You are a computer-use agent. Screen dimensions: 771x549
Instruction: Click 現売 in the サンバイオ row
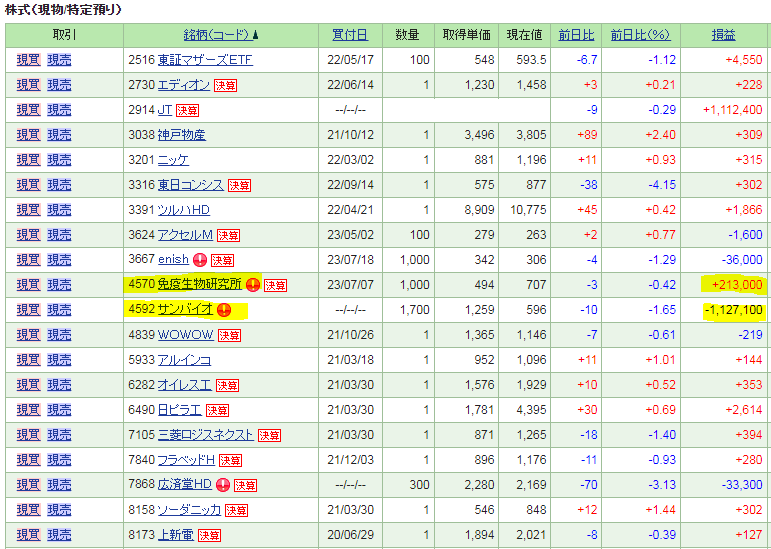click(59, 310)
